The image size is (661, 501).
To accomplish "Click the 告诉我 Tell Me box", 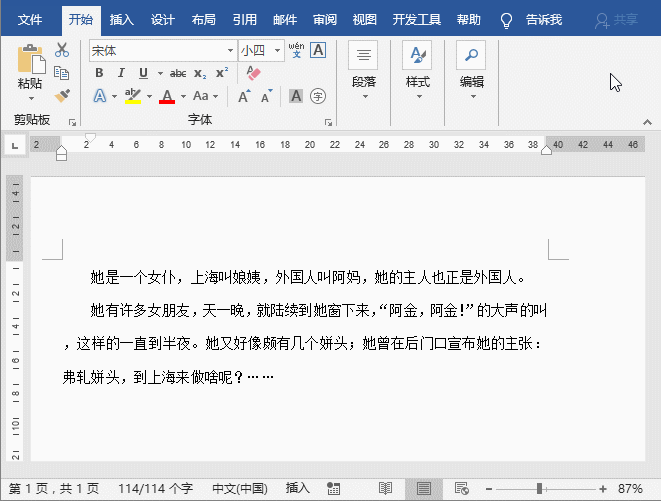I will pos(544,19).
